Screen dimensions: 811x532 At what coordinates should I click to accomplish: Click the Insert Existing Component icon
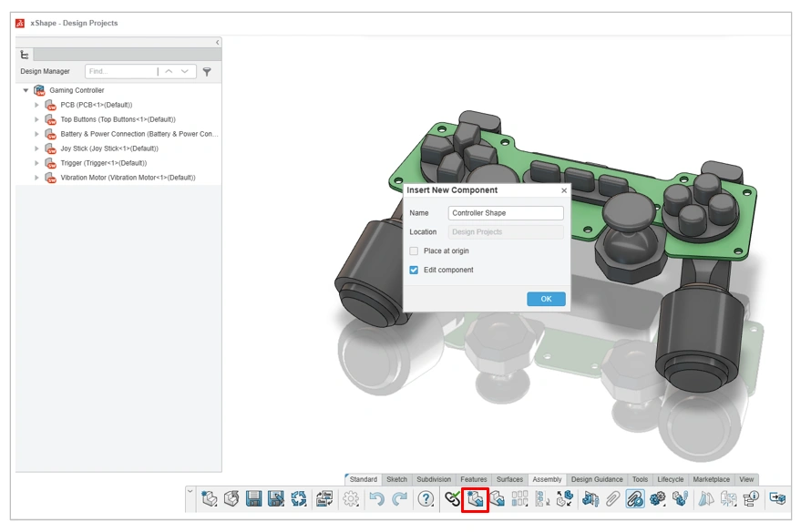pos(497,499)
